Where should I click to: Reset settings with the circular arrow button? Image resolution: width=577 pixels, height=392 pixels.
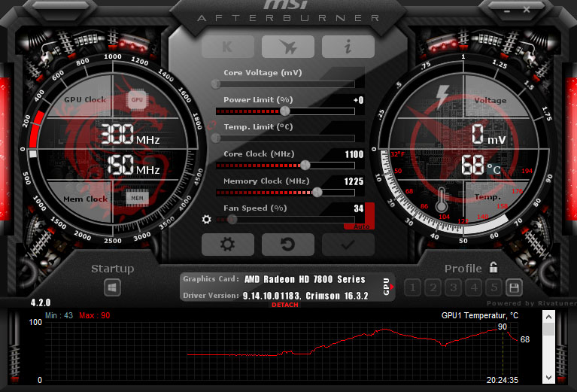[288, 245]
